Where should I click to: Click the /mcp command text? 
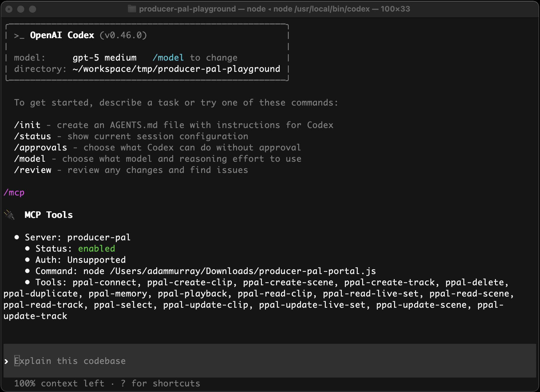(14, 192)
